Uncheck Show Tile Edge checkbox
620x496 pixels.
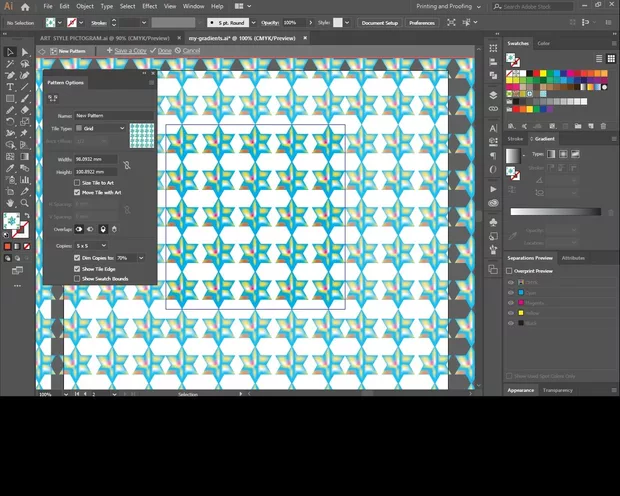point(77,269)
